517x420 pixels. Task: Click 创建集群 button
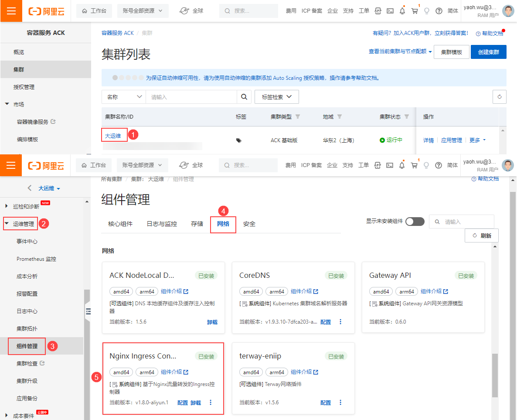click(488, 52)
